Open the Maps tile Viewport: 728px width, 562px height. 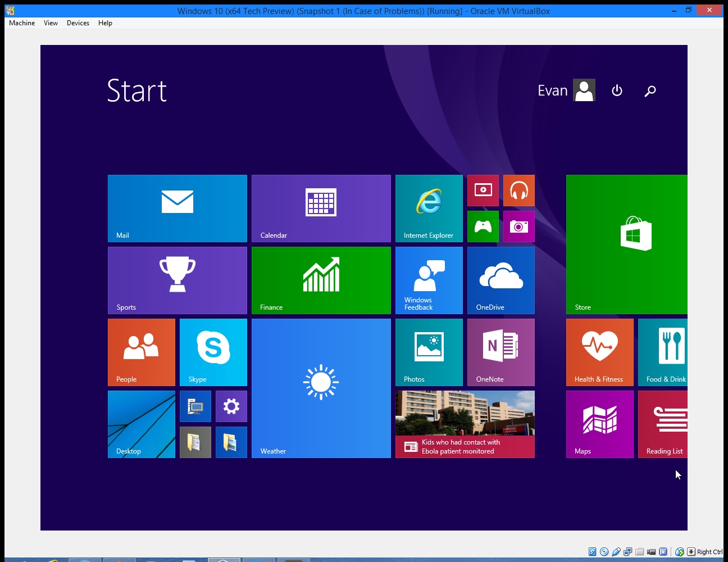[600, 424]
